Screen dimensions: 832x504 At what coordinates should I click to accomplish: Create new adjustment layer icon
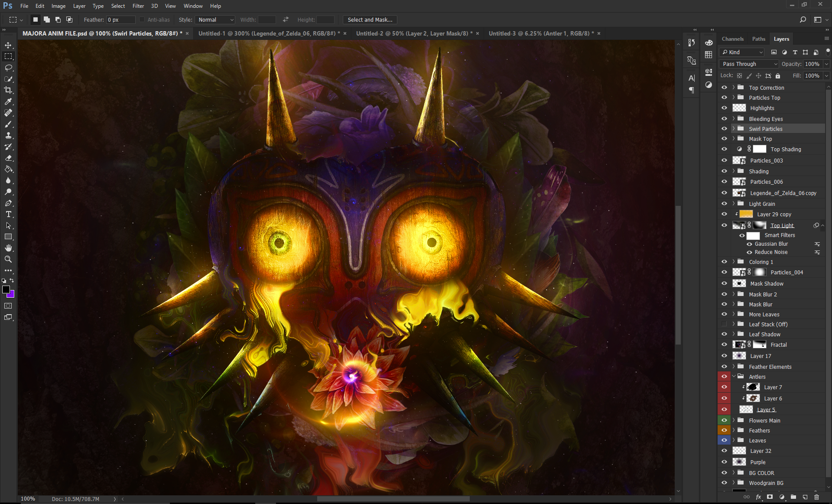781,497
